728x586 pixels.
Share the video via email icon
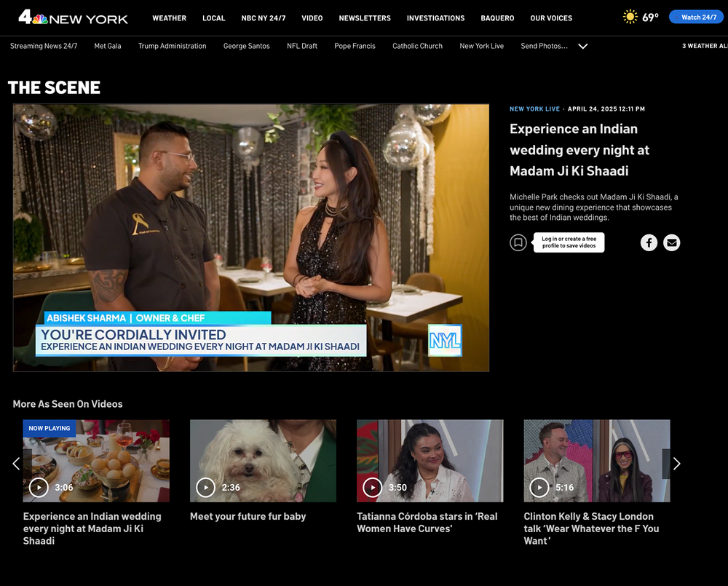coord(671,242)
